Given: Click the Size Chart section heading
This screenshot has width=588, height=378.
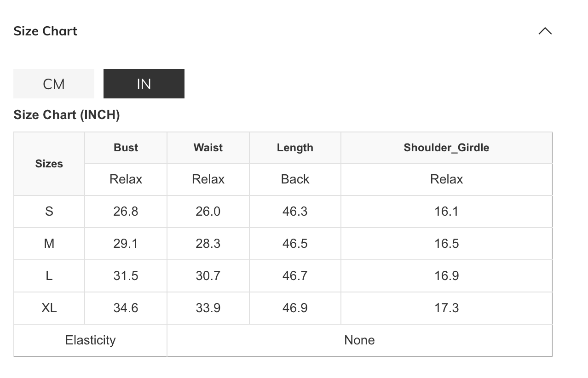Looking at the screenshot, I should point(46,31).
